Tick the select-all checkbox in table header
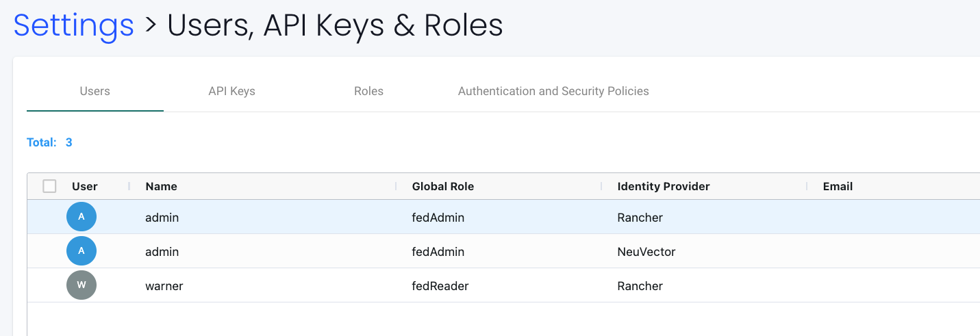The image size is (980, 336). click(49, 186)
